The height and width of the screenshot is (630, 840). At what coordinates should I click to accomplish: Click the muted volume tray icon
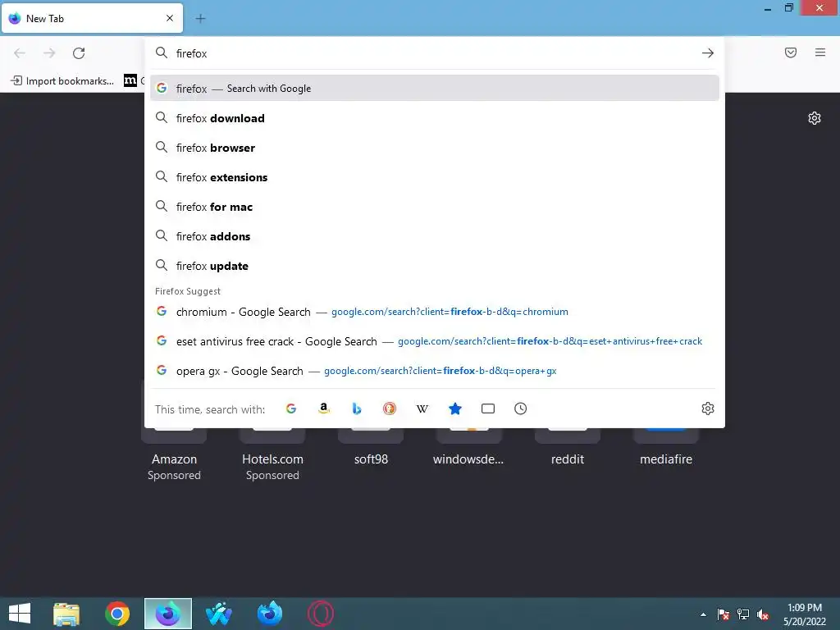coord(763,614)
